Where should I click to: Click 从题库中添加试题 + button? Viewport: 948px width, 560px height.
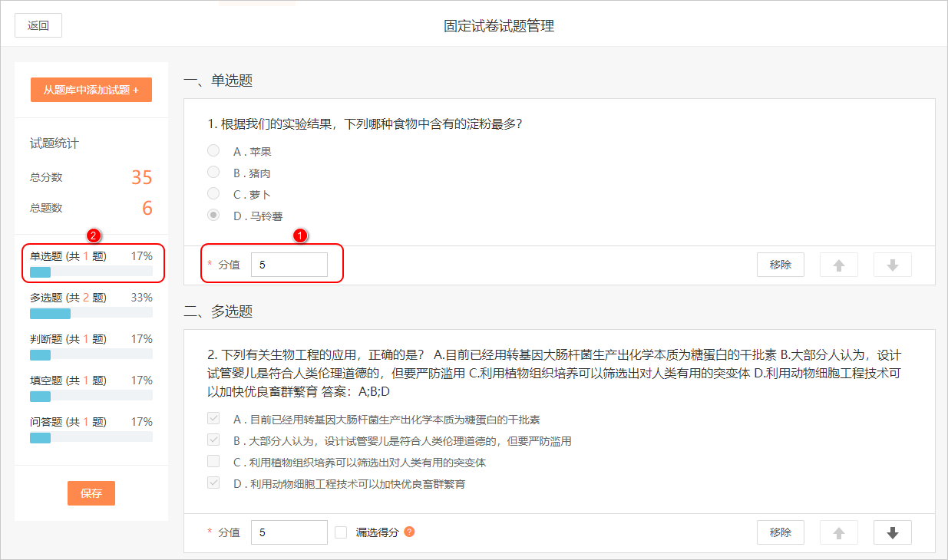click(x=91, y=90)
